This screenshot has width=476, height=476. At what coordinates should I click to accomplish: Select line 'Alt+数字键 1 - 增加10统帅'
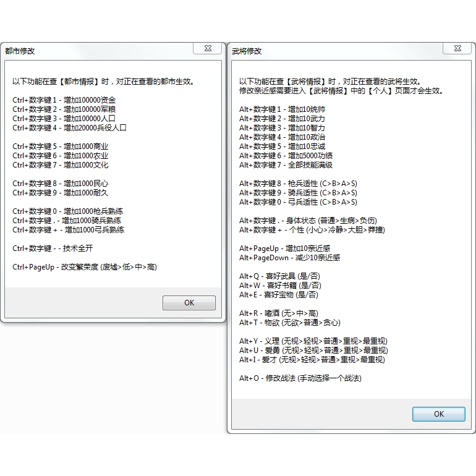click(x=282, y=109)
